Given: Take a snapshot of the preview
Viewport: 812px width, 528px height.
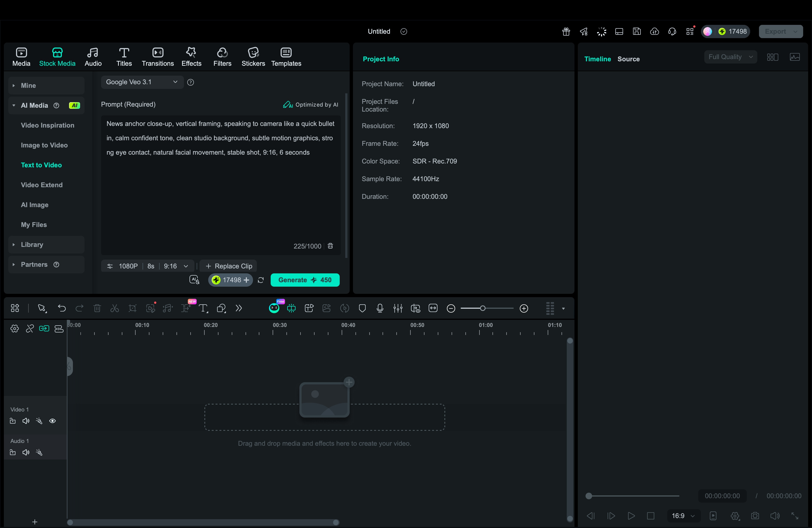Looking at the screenshot, I should (755, 516).
